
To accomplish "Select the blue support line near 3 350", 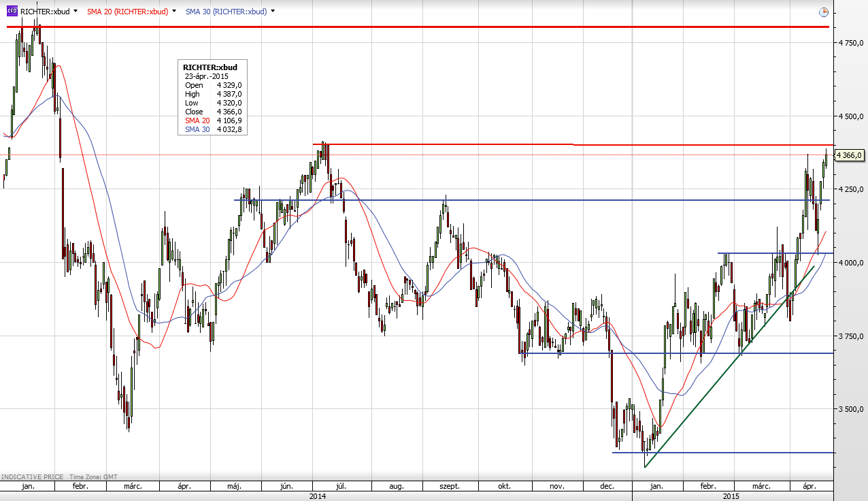I will [721, 452].
